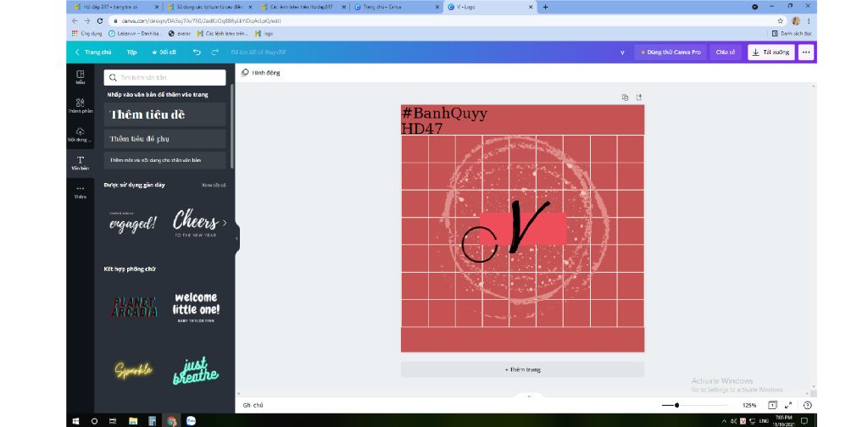868x427 pixels.
Task: Collapse the side panel with the arrow handle
Action: tap(237, 238)
